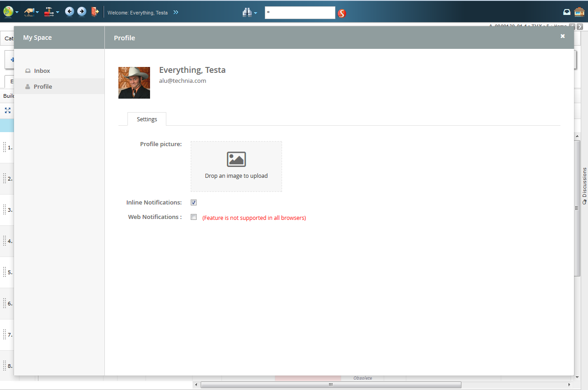
Task: Open Inbox in My Space sidebar
Action: [42, 71]
